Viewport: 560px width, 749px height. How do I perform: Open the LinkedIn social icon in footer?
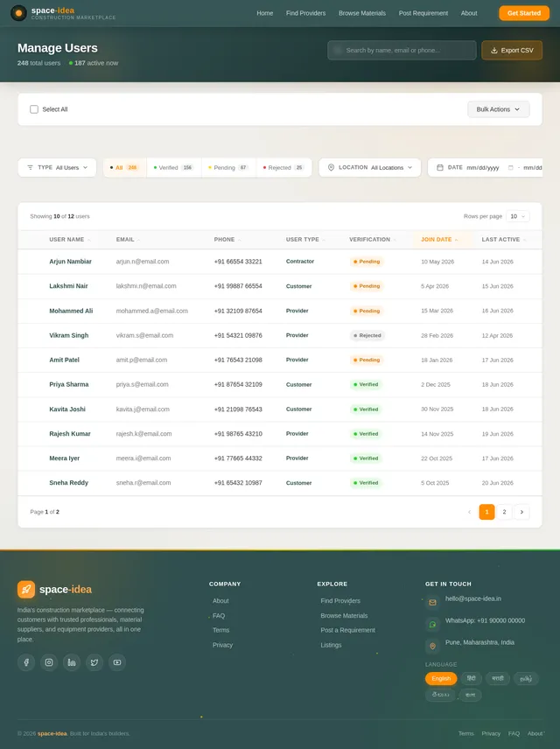tap(72, 662)
